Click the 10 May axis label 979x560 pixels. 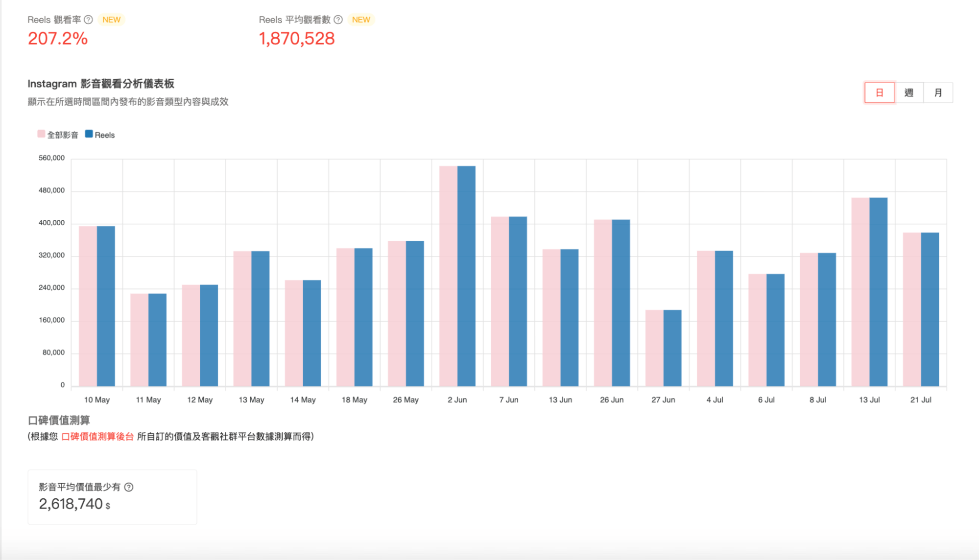tap(97, 400)
